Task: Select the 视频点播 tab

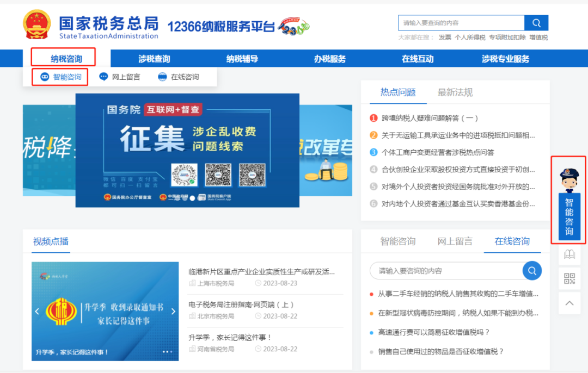Action: tap(51, 241)
